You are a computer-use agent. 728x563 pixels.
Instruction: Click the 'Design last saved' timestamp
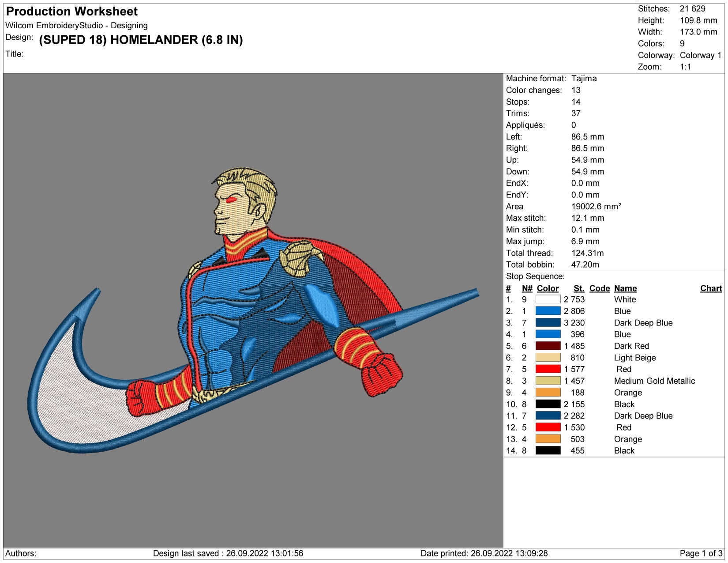coord(228,553)
